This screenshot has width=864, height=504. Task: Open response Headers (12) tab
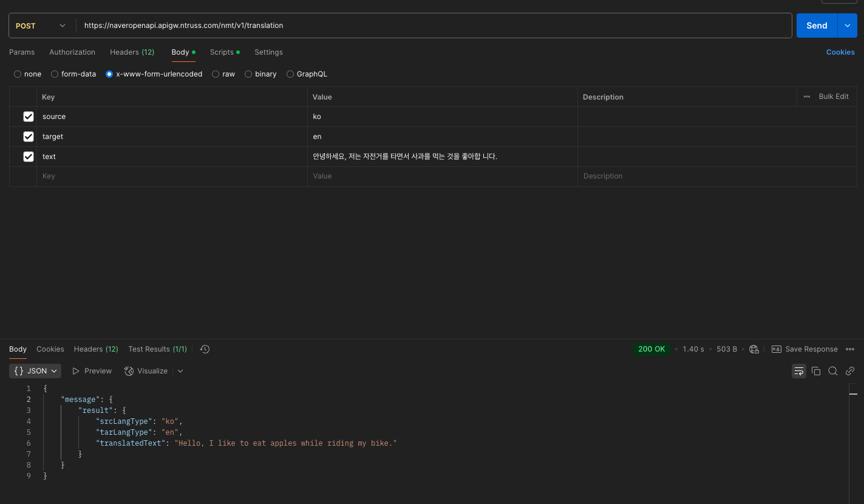pyautogui.click(x=96, y=349)
